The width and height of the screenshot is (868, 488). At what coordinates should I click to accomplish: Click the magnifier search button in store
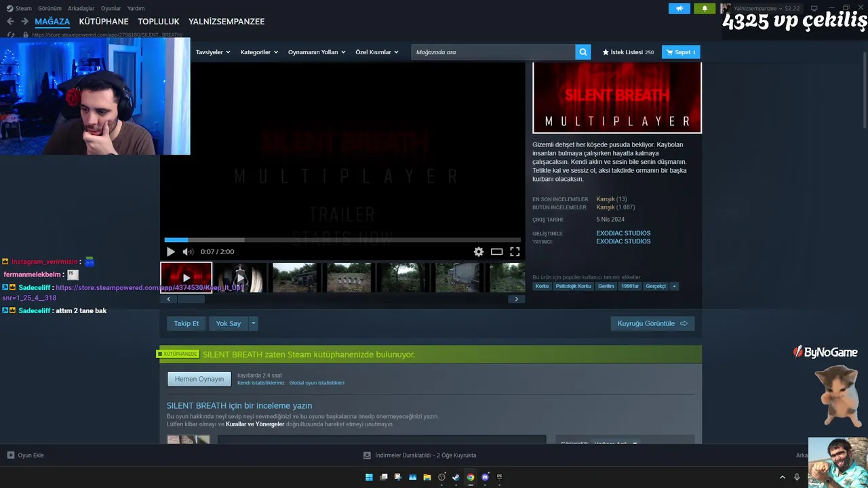click(583, 52)
